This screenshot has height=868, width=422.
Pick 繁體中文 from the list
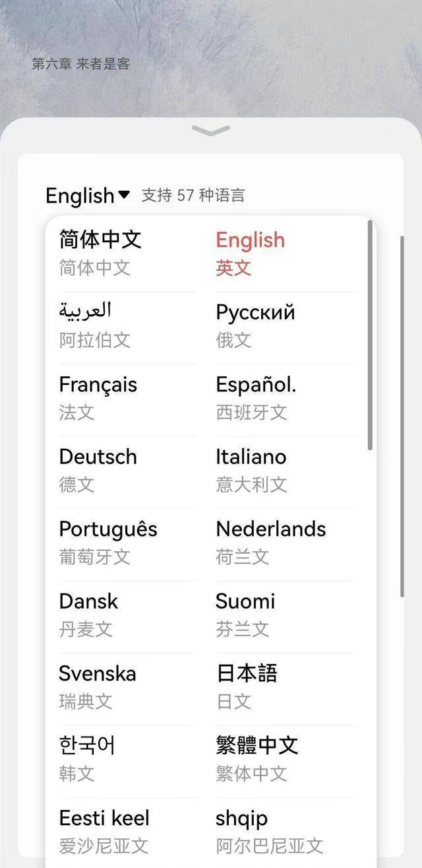[257, 758]
